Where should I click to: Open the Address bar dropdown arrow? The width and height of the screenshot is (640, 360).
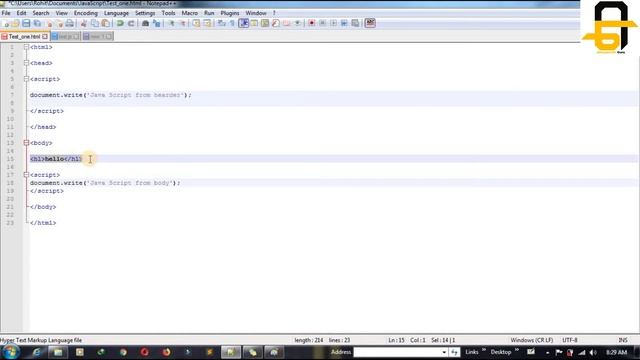pos(444,352)
